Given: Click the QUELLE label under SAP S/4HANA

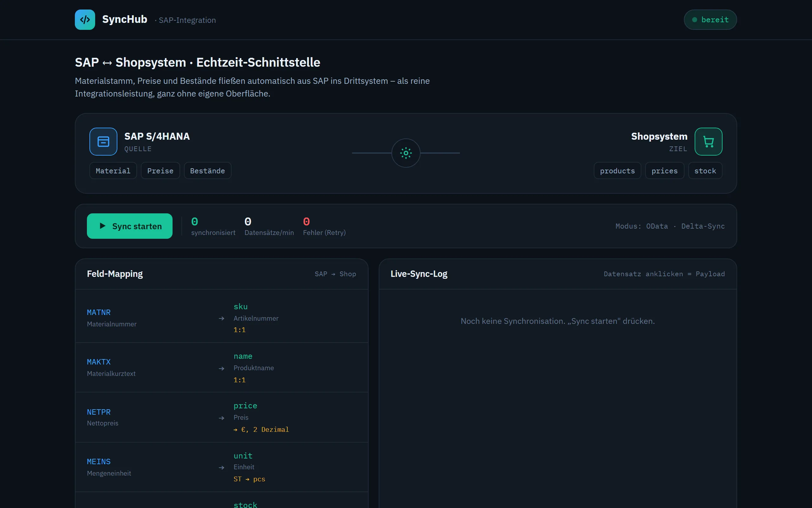Looking at the screenshot, I should (x=138, y=149).
